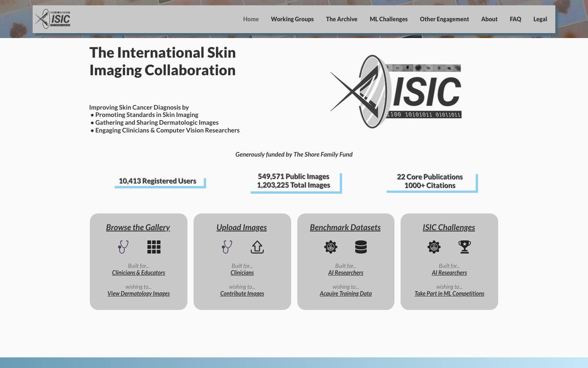The image size is (588, 368).
Task: Click the gear icon in Benchmark Datasets card
Action: click(x=331, y=247)
